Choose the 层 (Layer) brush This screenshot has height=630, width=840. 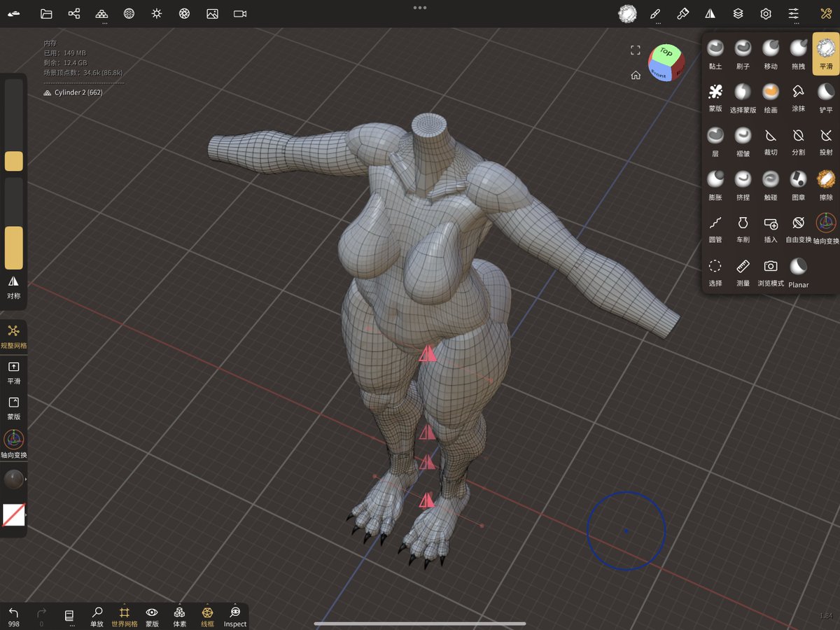click(x=715, y=141)
